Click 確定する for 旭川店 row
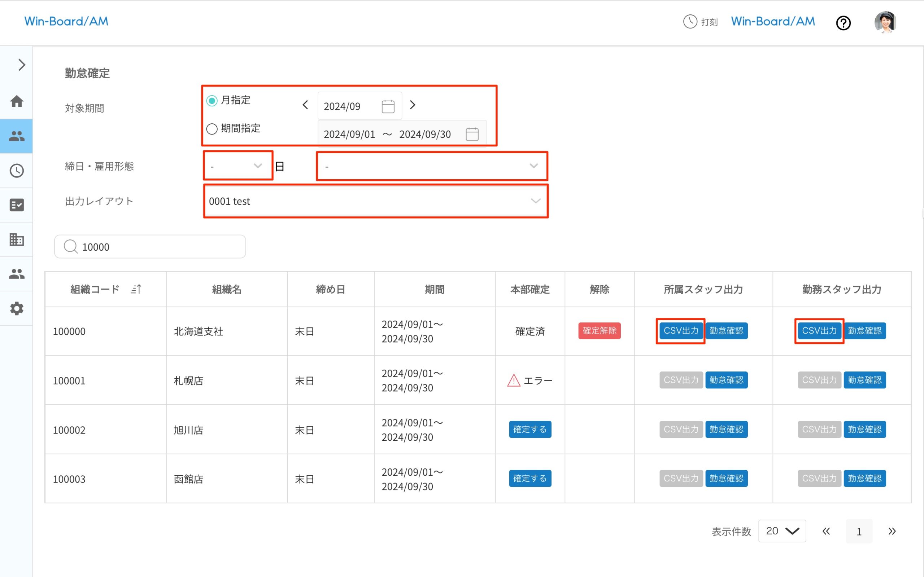The height and width of the screenshot is (577, 924). 529,429
